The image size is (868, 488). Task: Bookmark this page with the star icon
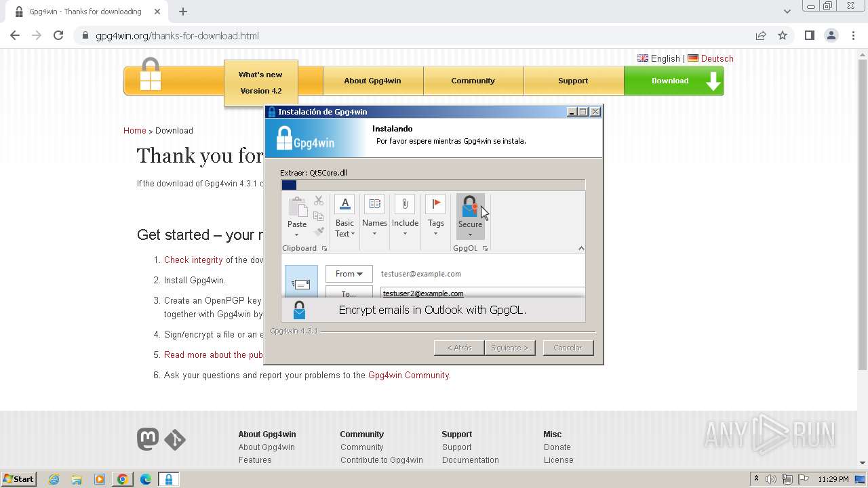[783, 36]
